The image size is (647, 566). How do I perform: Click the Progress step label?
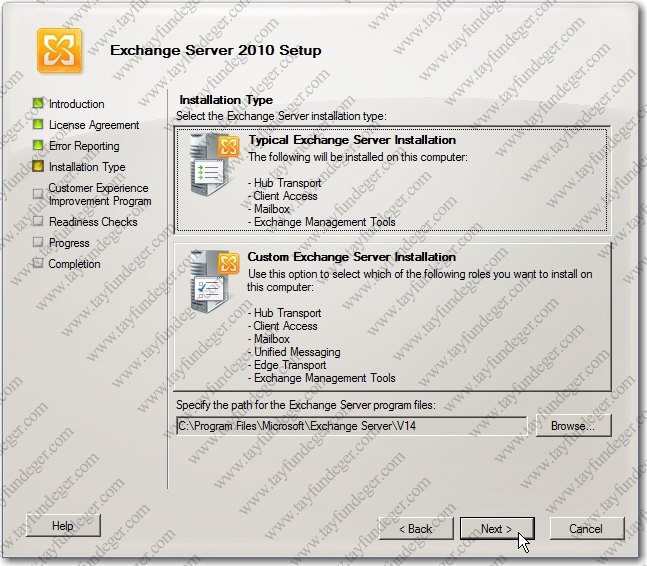(x=69, y=243)
